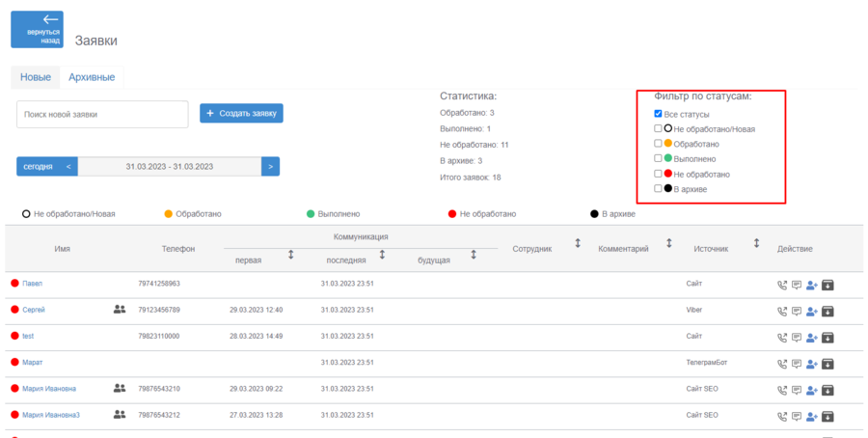The height and width of the screenshot is (438, 868).
Task: Archive the test request
Action: pyautogui.click(x=827, y=338)
